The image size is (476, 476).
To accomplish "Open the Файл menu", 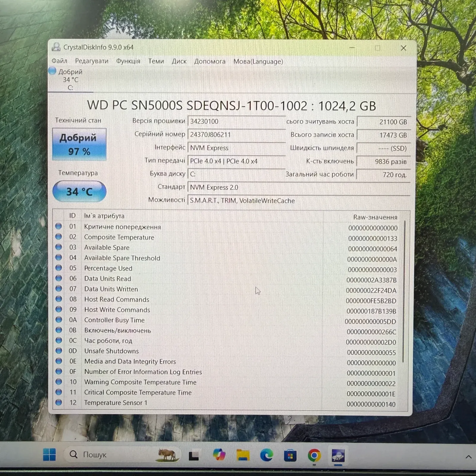I will (x=59, y=61).
